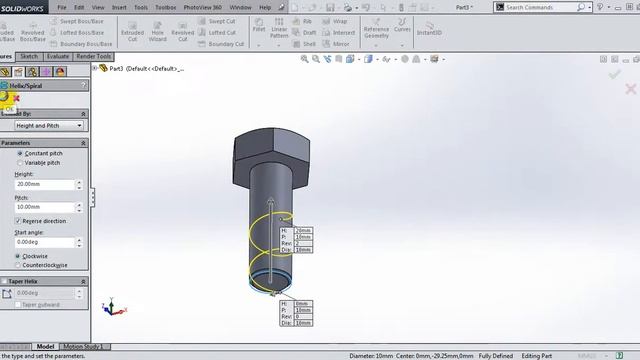
Task: Open the Height and Pitch dropdown
Action: pyautogui.click(x=49, y=126)
